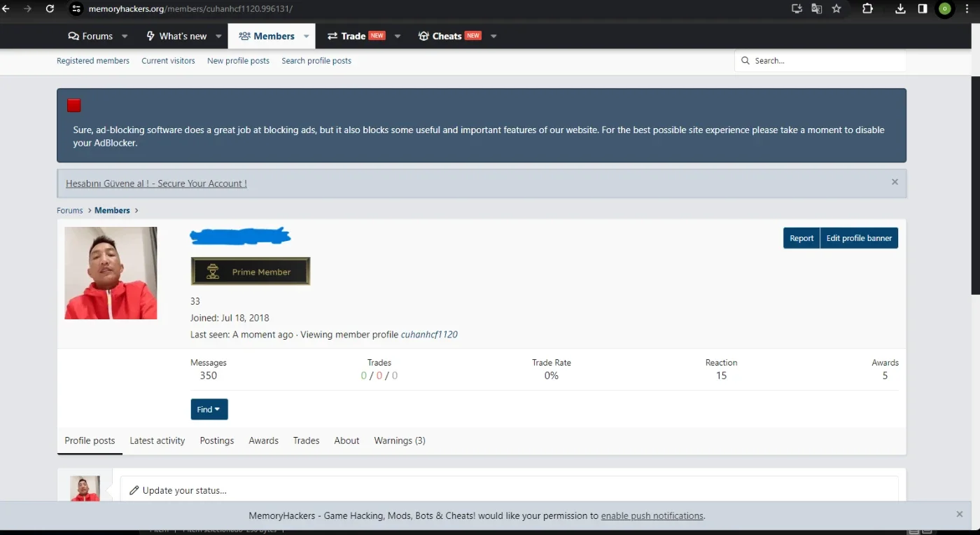Dismiss the Secure Your Account notice
This screenshot has height=535, width=980.
[895, 182]
